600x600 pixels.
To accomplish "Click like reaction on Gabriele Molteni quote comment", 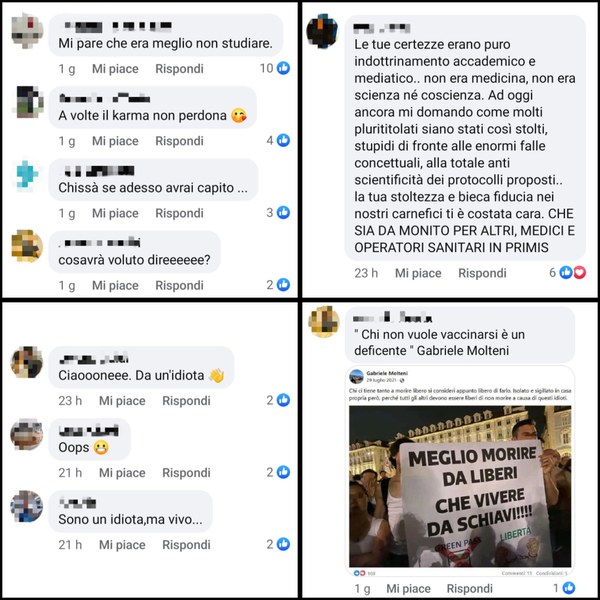I will pos(569,588).
